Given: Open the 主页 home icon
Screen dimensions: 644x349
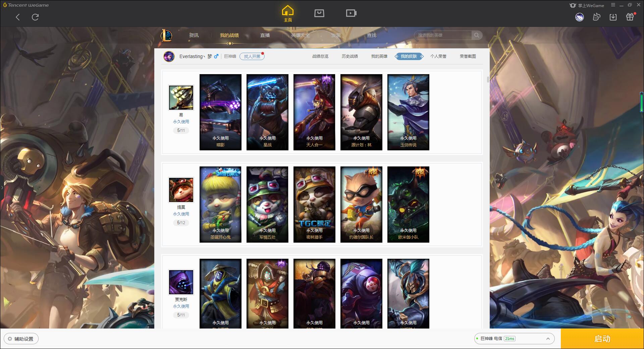Looking at the screenshot, I should (x=288, y=14).
